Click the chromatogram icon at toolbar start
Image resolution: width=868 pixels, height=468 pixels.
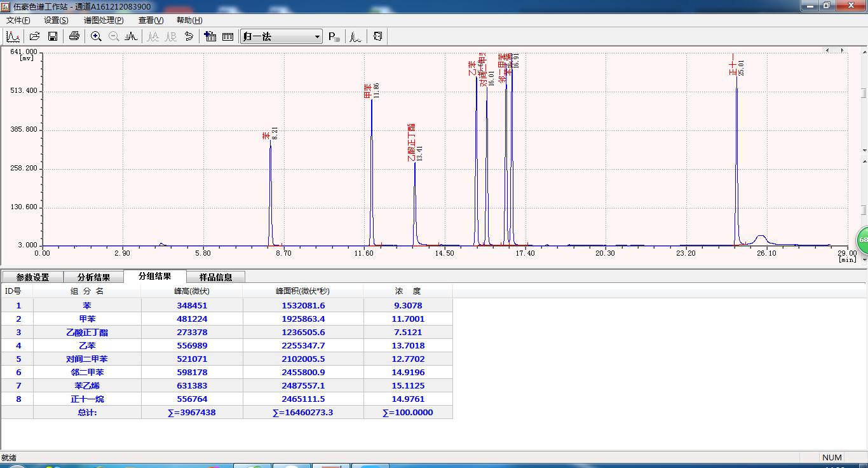pyautogui.click(x=13, y=37)
